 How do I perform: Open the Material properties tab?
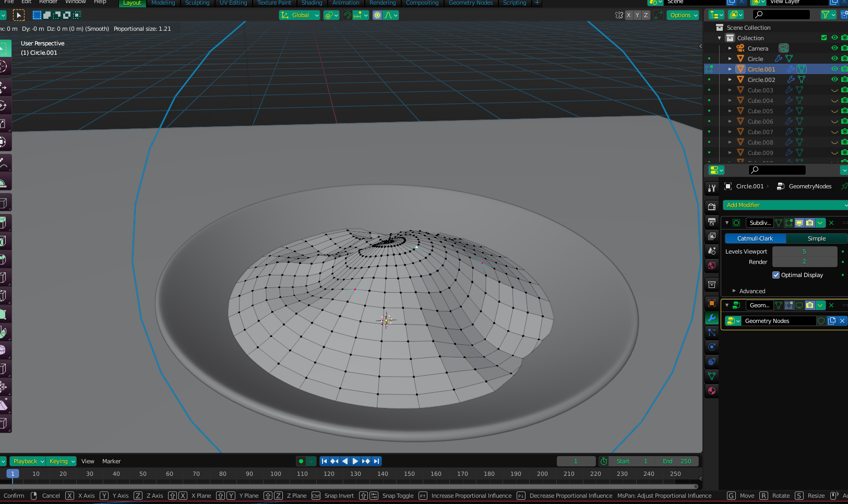[712, 391]
